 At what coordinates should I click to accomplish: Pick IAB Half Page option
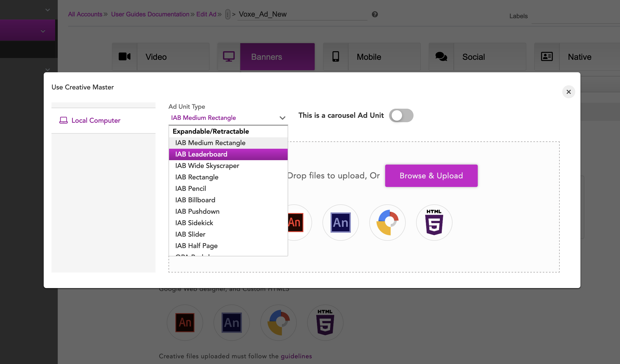click(196, 246)
